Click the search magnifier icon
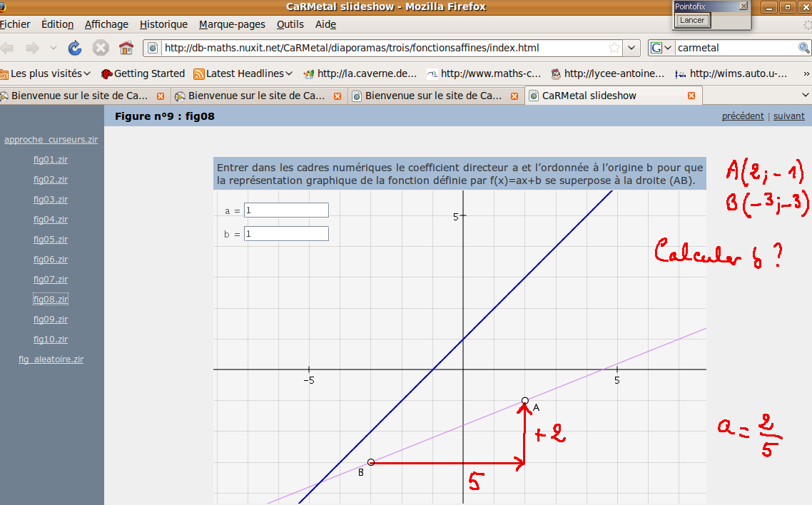The height and width of the screenshot is (505, 812). tap(803, 48)
